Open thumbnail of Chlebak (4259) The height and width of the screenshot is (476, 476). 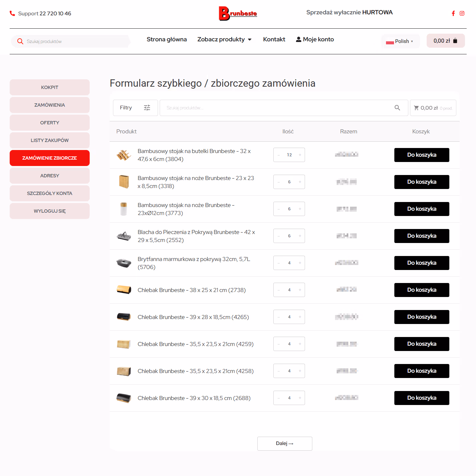click(124, 344)
